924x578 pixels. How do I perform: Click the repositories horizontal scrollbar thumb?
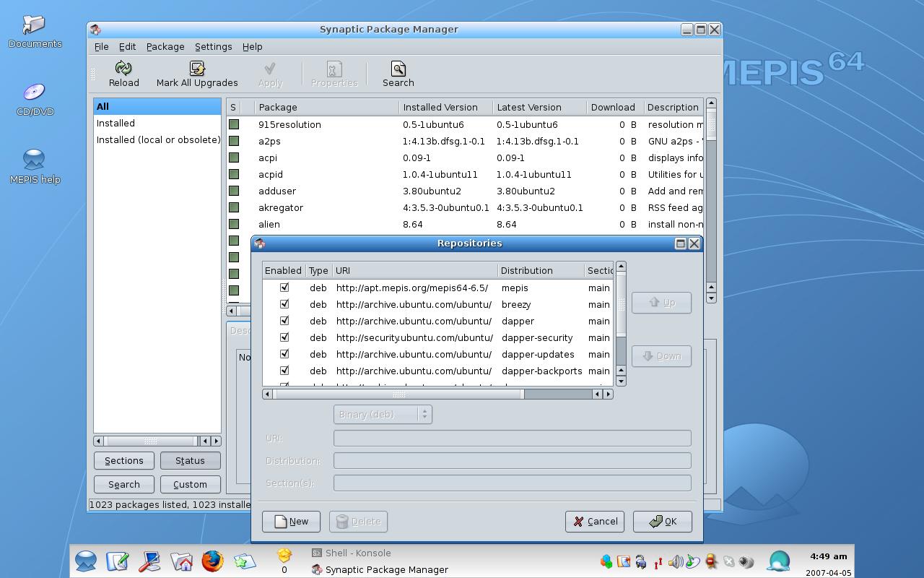coord(398,394)
